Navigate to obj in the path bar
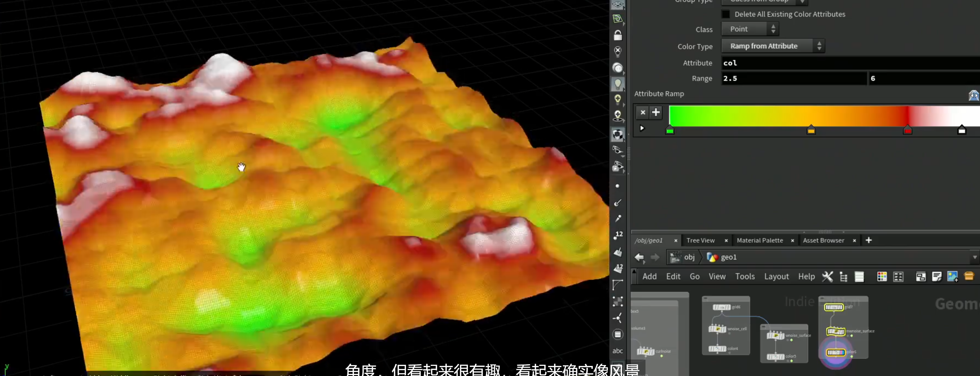This screenshot has width=980, height=376. point(684,257)
